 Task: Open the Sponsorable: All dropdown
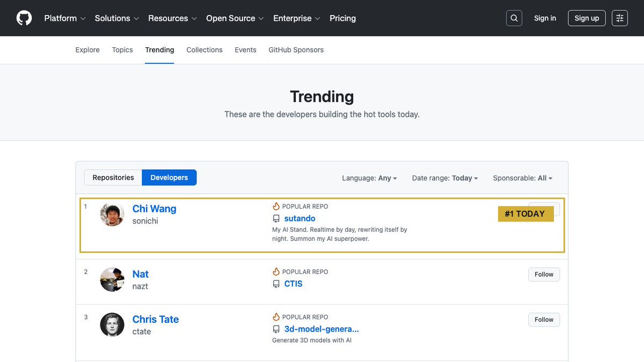[x=523, y=178]
